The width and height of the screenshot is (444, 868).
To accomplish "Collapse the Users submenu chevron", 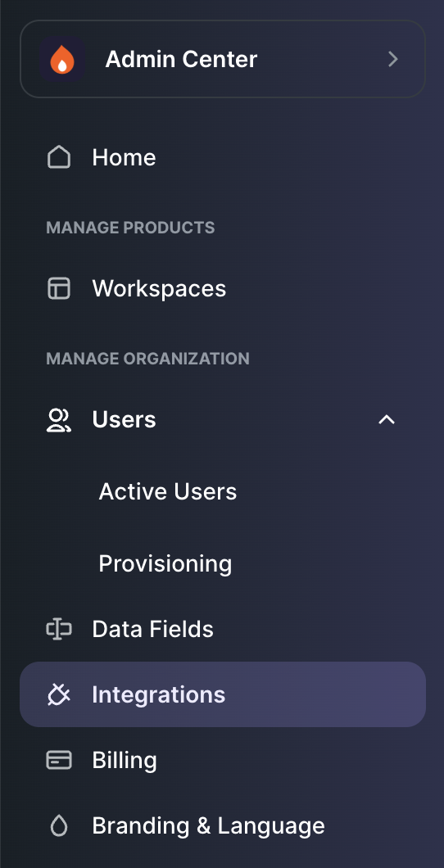I will (387, 419).
